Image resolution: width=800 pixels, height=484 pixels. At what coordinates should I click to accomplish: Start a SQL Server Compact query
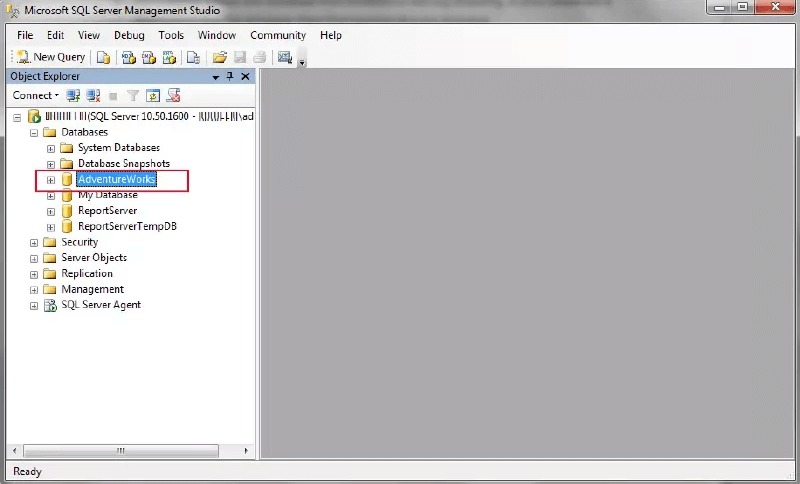[x=193, y=58]
